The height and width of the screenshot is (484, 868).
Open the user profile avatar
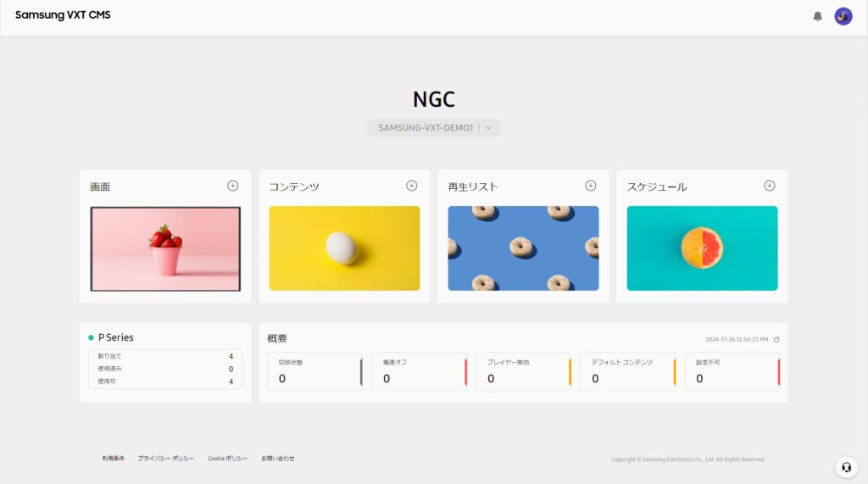(x=843, y=17)
